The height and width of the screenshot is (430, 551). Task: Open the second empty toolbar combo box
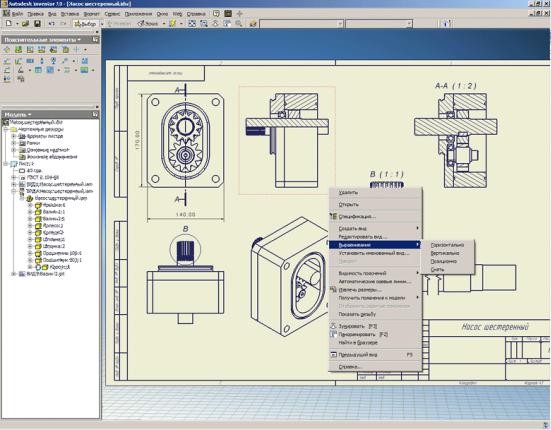[x=379, y=24]
